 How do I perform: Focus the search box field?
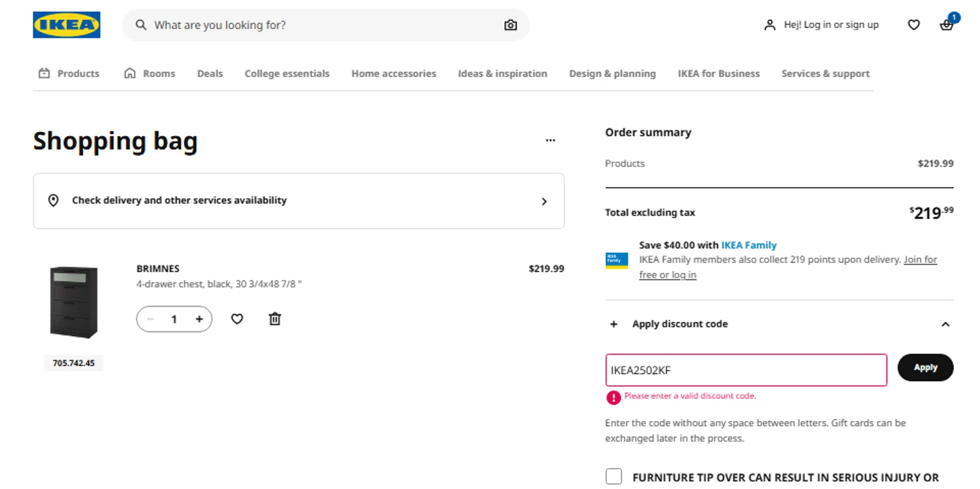click(325, 25)
